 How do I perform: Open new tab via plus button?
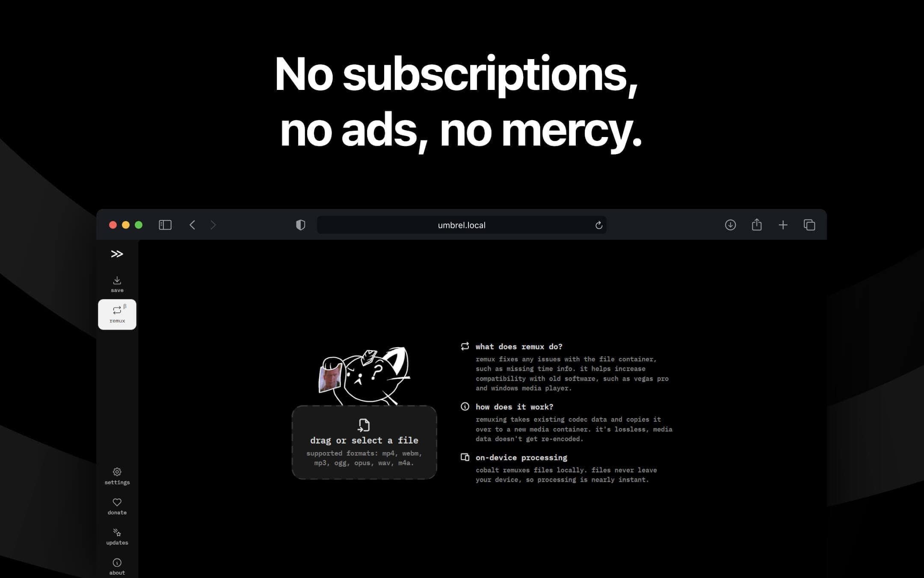[782, 225]
